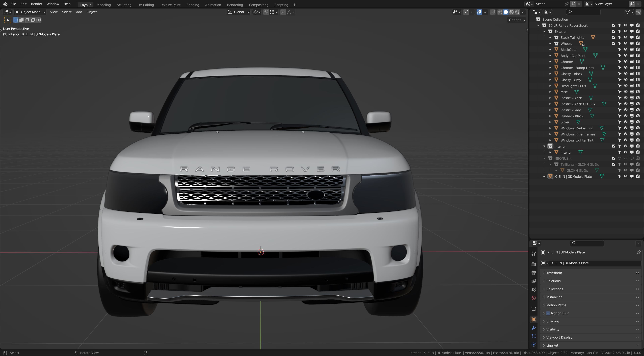Click the Blender logo menu
This screenshot has width=644, height=356.
coord(5,4)
